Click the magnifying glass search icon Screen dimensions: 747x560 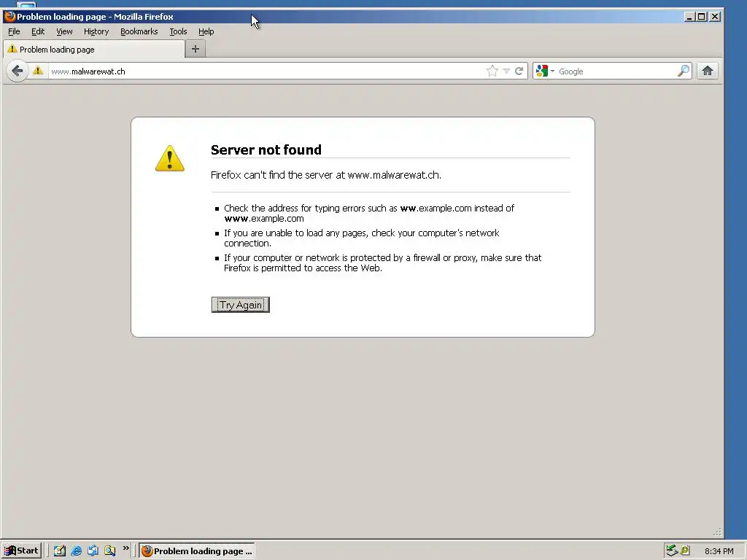[x=684, y=71]
